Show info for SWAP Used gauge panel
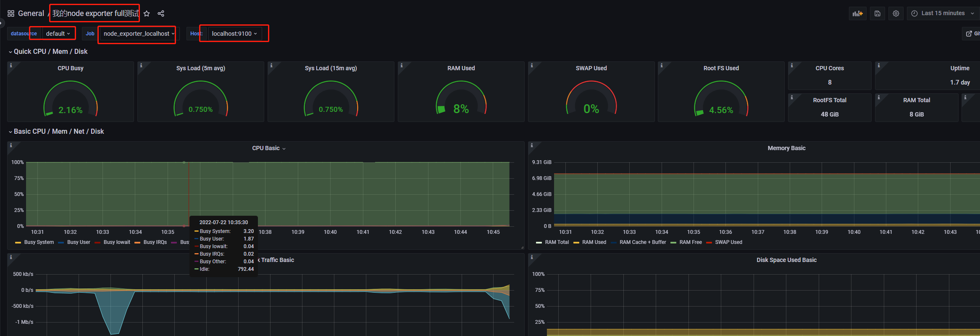This screenshot has height=336, width=980. [532, 66]
